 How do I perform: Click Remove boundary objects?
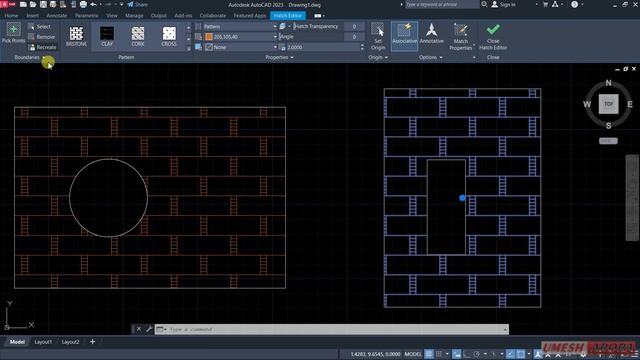pos(42,37)
